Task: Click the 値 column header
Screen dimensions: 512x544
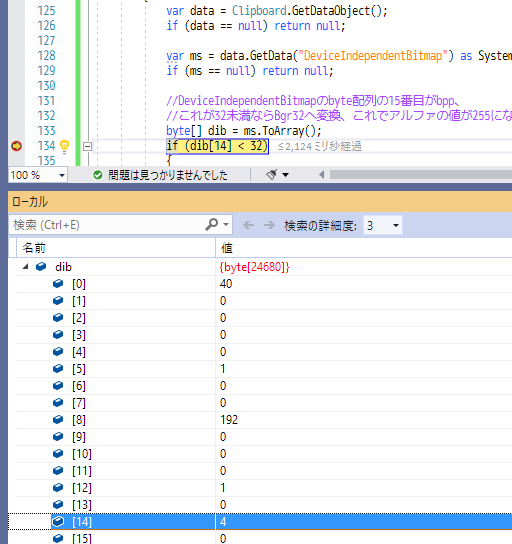Action: [364, 248]
